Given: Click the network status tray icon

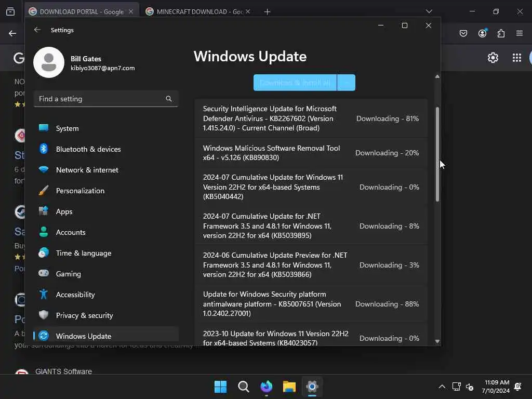Looking at the screenshot, I should (456, 387).
